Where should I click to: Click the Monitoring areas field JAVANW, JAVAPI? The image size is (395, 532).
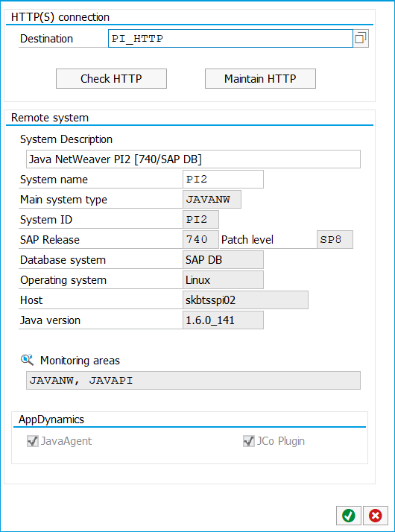pos(194,380)
